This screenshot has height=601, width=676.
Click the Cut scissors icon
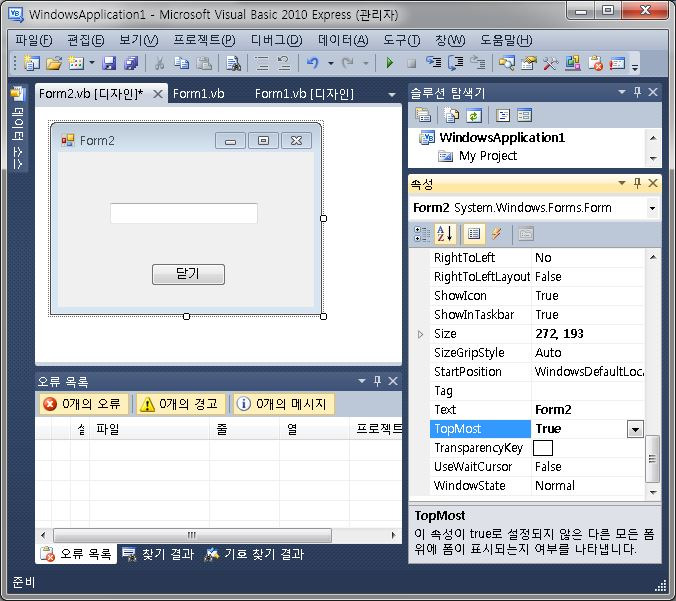(160, 64)
